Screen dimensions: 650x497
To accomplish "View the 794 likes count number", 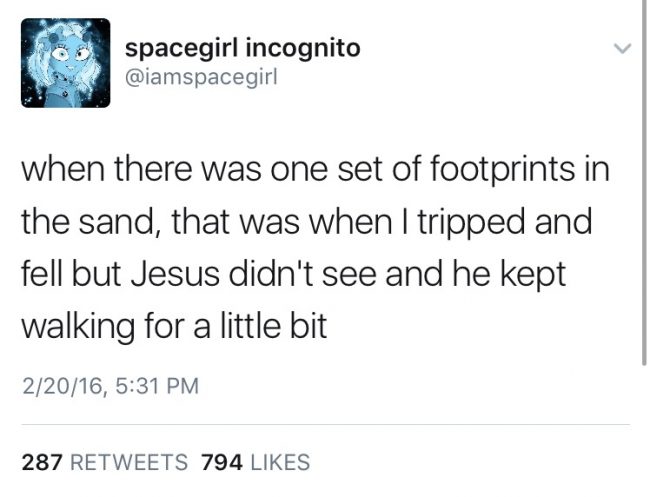I will point(222,462).
